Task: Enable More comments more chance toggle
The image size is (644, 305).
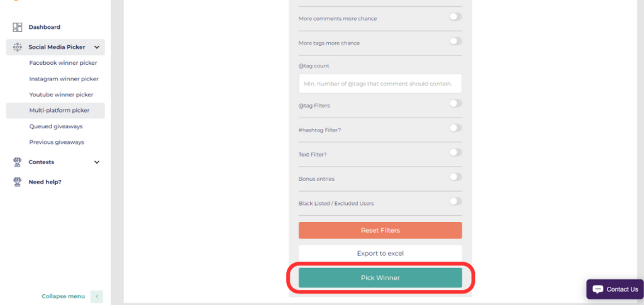Action: (455, 17)
